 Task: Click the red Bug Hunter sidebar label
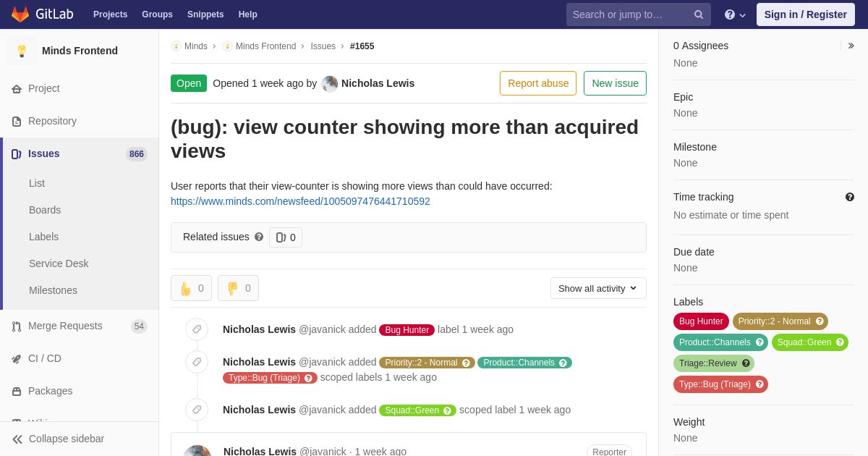click(701, 321)
